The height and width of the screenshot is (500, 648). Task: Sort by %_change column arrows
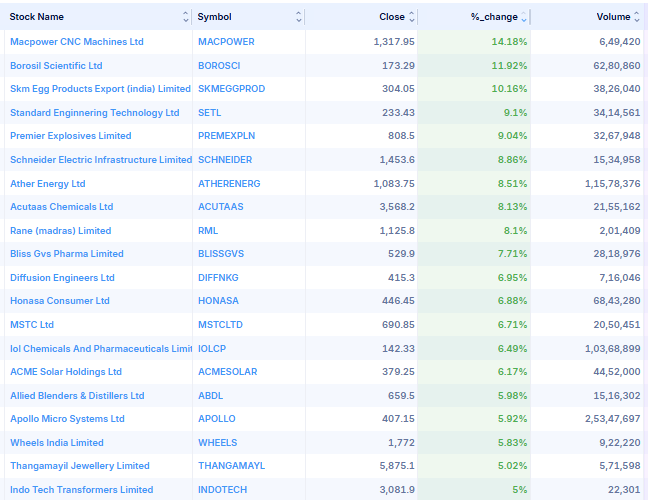[x=524, y=17]
